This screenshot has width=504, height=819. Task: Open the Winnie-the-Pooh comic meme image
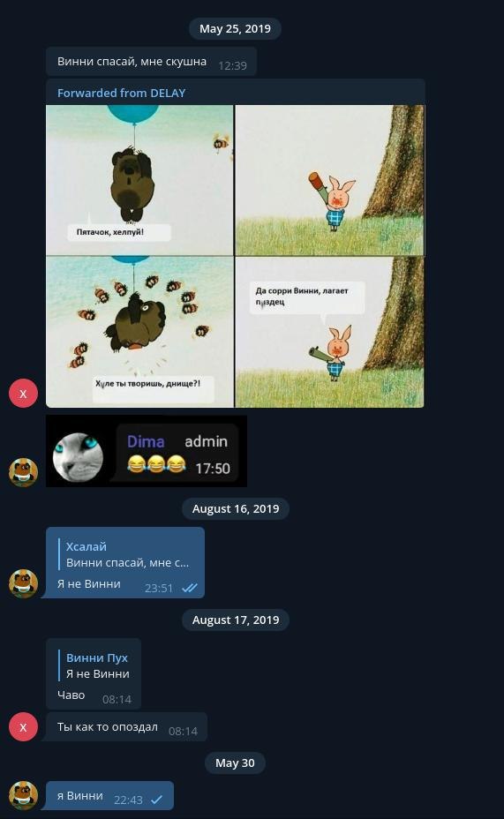[x=235, y=256]
